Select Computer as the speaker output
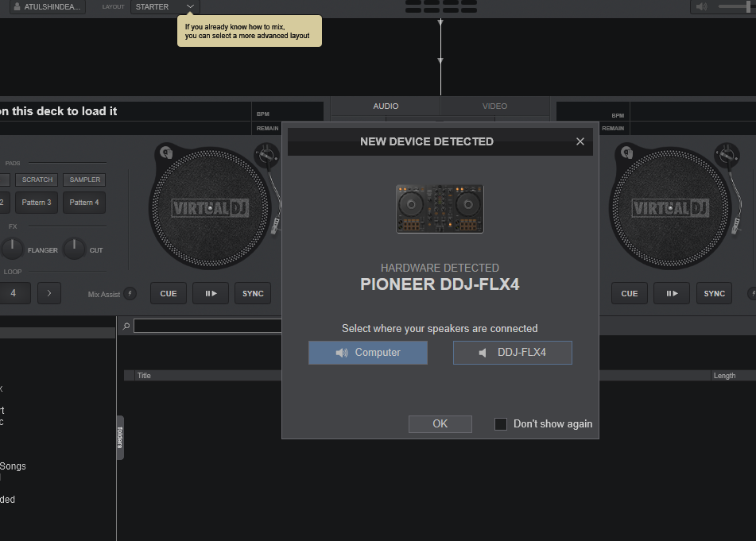 click(x=368, y=353)
